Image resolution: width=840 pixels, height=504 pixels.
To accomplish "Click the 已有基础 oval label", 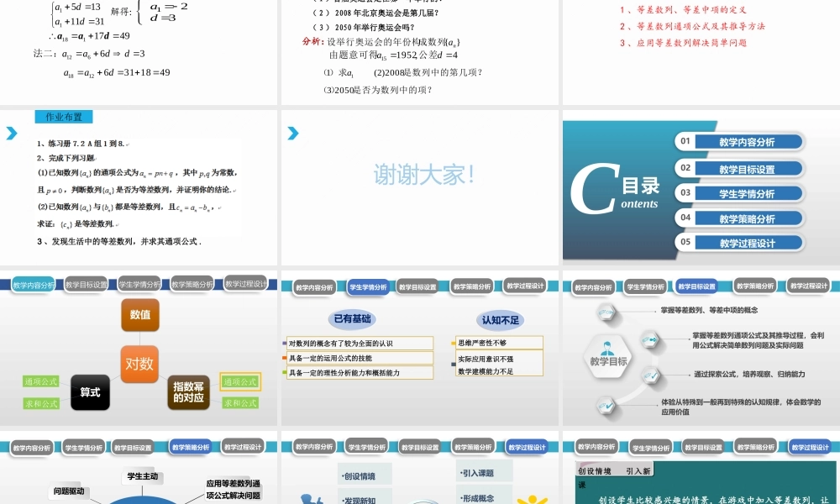I will click(x=352, y=319).
